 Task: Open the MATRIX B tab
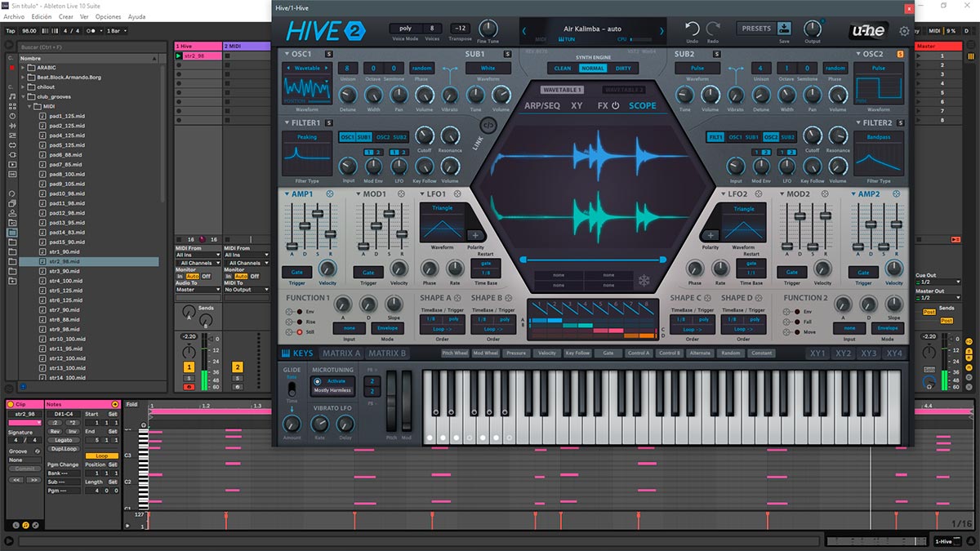click(x=387, y=353)
